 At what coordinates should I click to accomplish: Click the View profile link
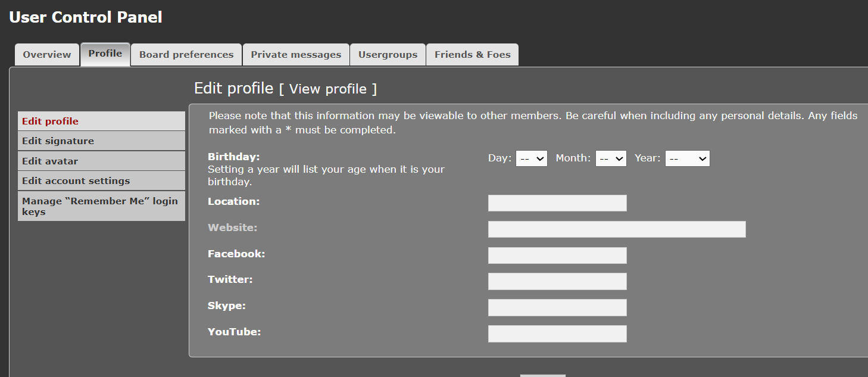(327, 89)
